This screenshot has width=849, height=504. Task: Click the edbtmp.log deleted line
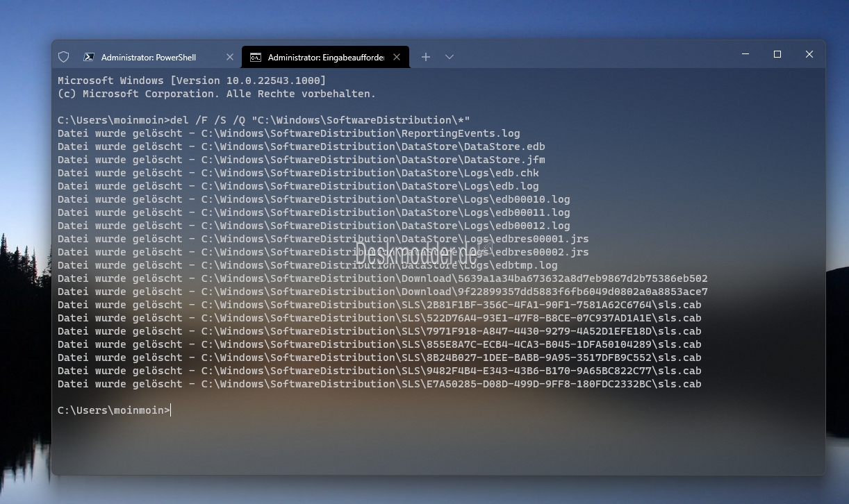pos(308,265)
